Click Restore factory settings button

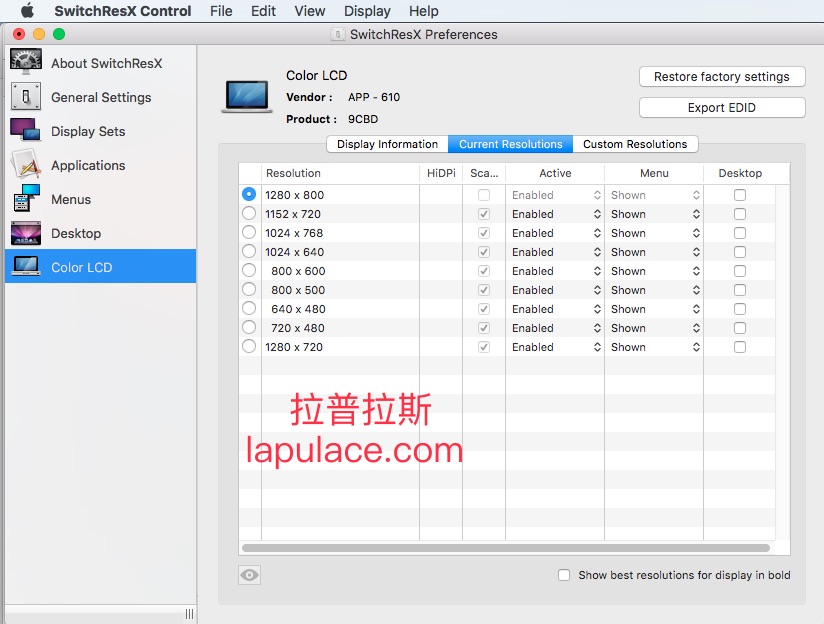click(x=722, y=77)
